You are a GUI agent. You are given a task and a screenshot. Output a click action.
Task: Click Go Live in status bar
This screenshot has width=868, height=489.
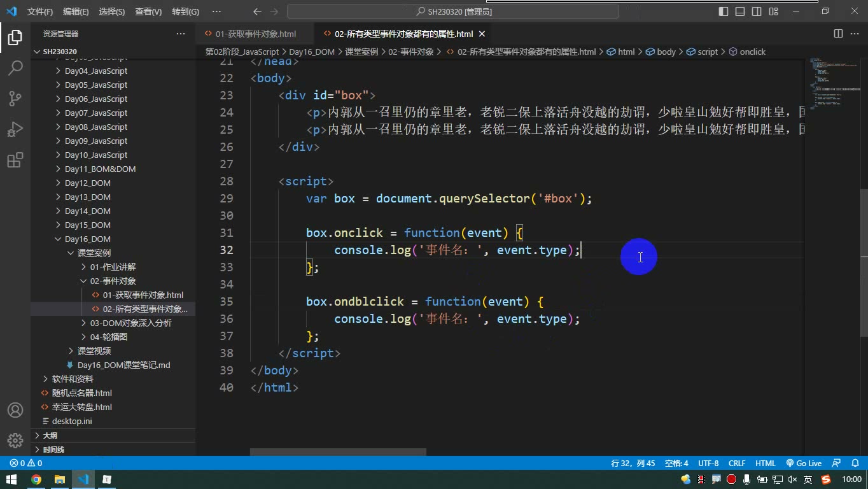804,464
